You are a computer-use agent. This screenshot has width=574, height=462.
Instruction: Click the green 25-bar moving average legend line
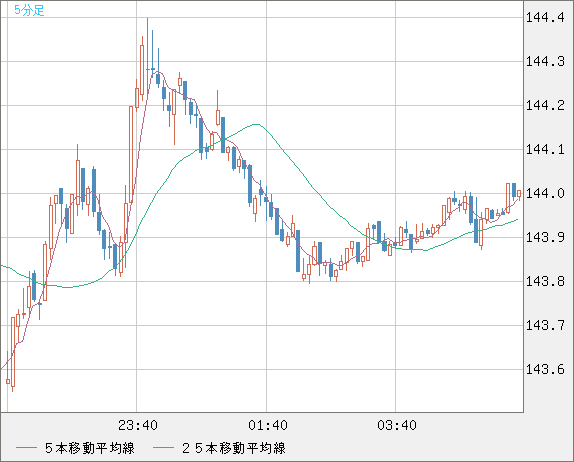click(163, 448)
